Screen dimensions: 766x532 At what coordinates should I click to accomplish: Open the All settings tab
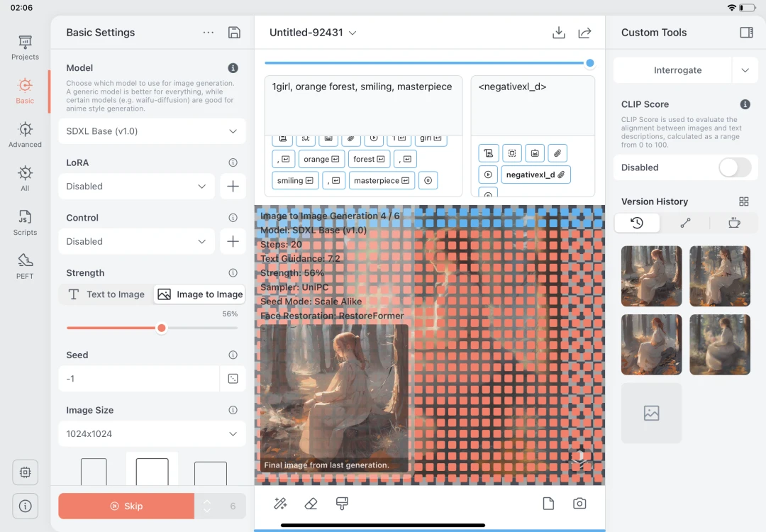[25, 179]
